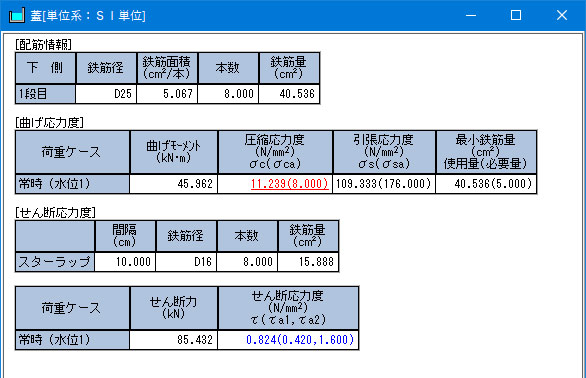Click the 引張応力度 column header
Image resolution: width=586 pixels, height=378 pixels.
click(384, 152)
